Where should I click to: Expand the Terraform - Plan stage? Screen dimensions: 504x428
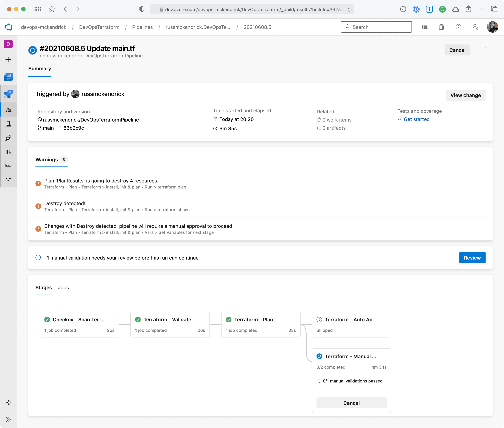[x=261, y=324]
